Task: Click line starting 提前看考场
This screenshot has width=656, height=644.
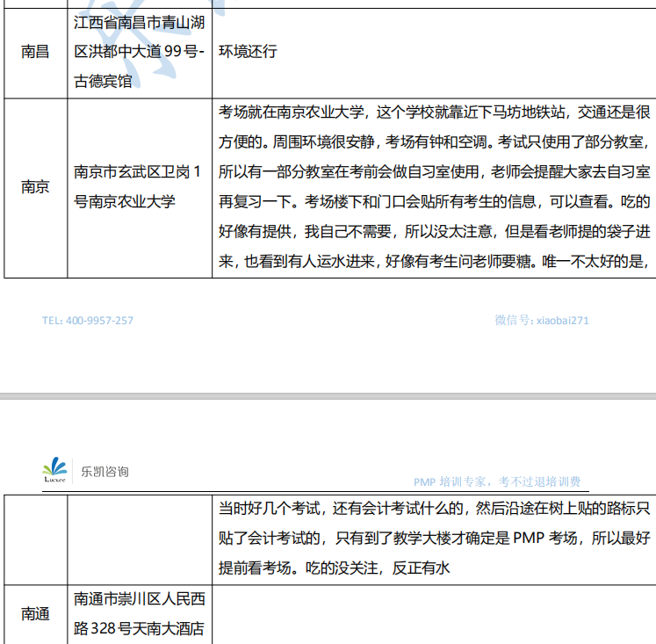Action: click(x=335, y=568)
